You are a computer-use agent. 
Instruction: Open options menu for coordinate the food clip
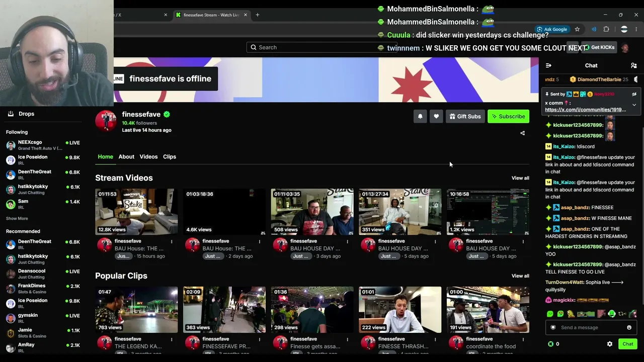[523, 339]
